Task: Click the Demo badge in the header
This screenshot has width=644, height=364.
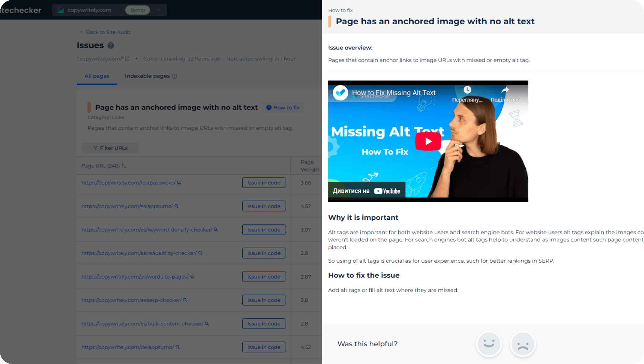Action: click(x=138, y=10)
